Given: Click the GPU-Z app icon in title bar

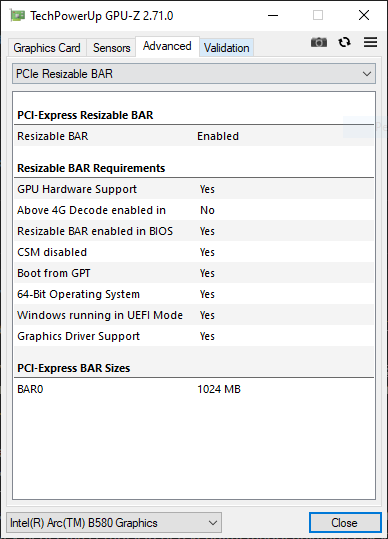Looking at the screenshot, I should tap(17, 15).
